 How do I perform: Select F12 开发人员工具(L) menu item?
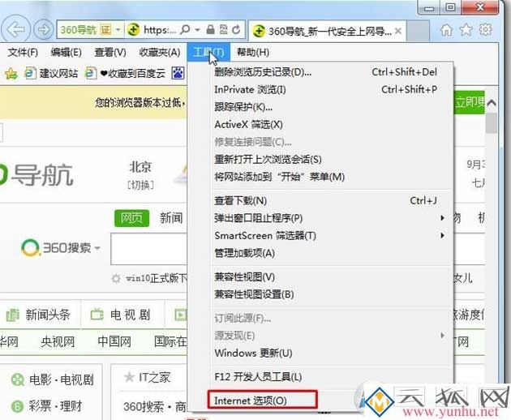click(x=320, y=377)
